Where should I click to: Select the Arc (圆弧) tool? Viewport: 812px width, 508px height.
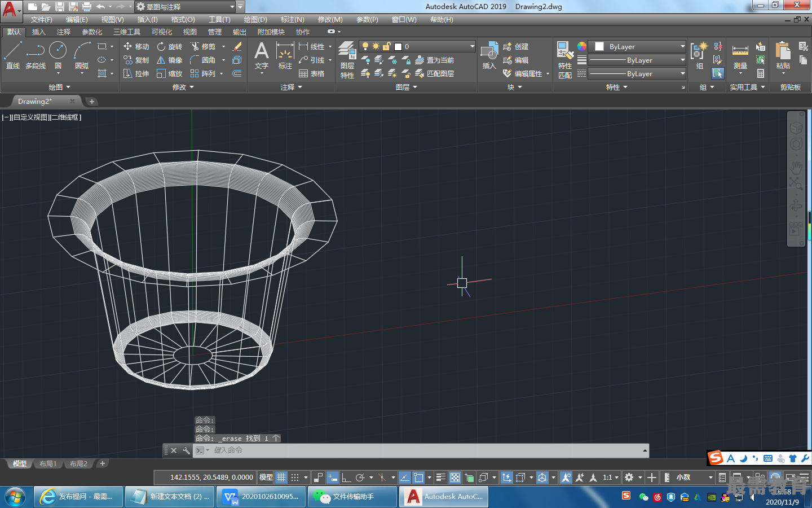pyautogui.click(x=82, y=55)
